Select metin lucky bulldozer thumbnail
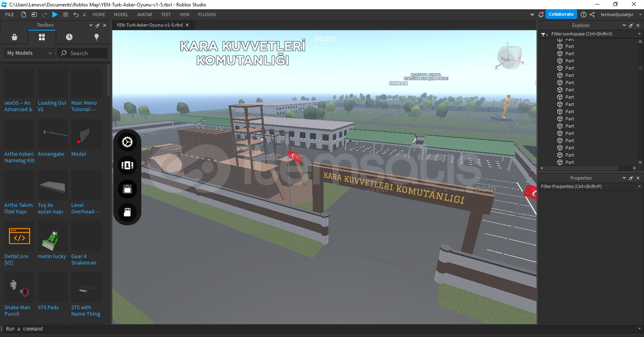Viewport: 644px width, 337px height. [53, 236]
